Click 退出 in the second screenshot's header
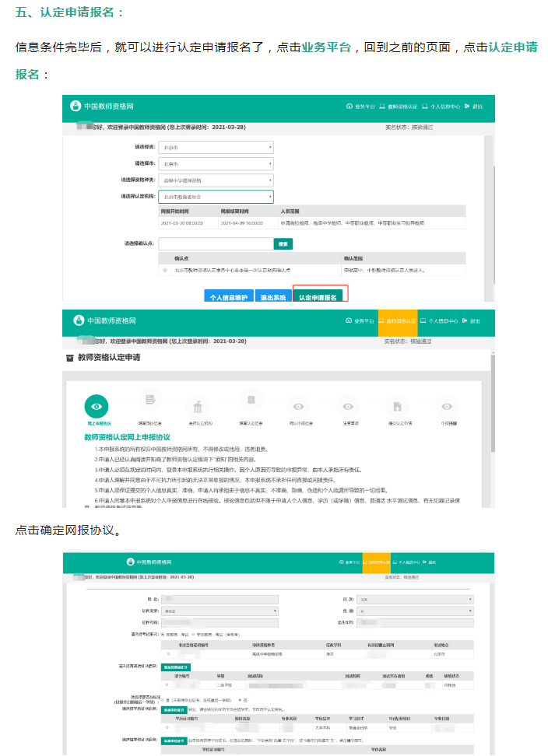The width and height of the screenshot is (548, 756). point(471,320)
